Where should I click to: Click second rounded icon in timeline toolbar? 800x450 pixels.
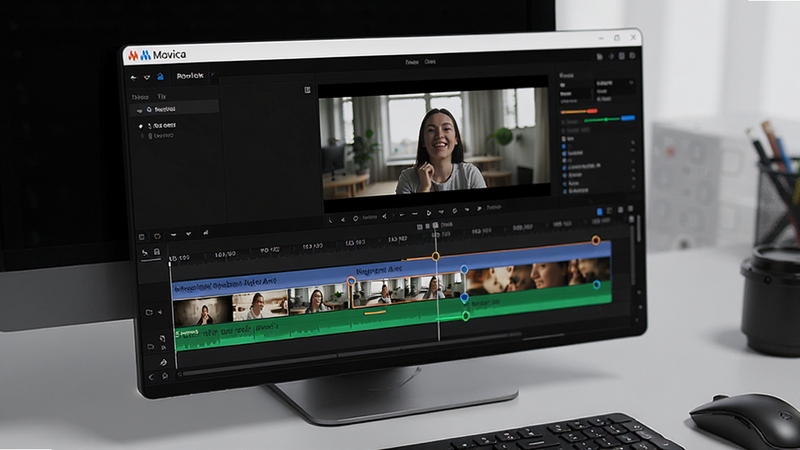tap(157, 236)
